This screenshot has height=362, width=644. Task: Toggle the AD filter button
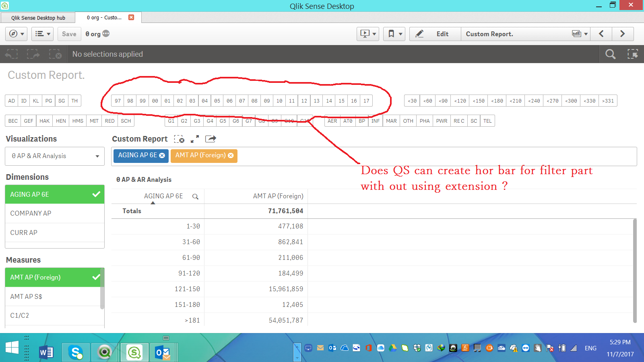12,101
